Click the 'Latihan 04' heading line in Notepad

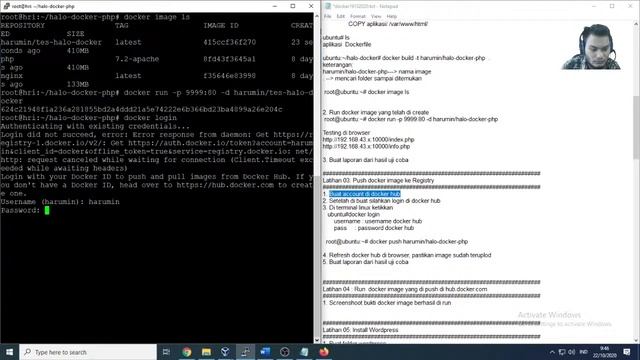(405, 289)
